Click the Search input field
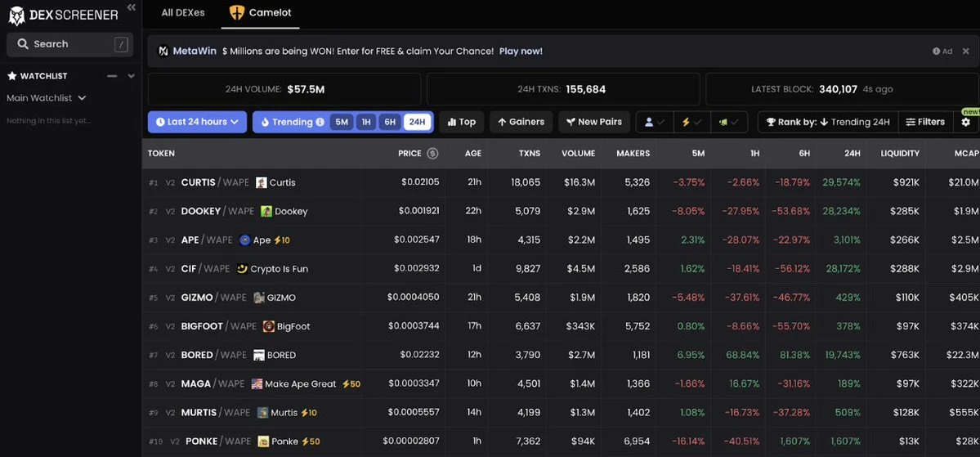 tap(69, 44)
